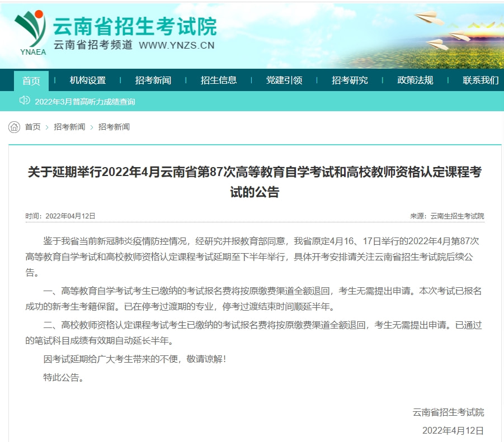Click the 云南省招生考试院 signature line

pyautogui.click(x=449, y=412)
